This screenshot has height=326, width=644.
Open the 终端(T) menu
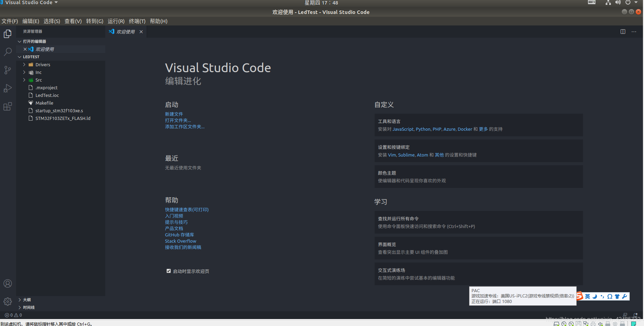click(x=137, y=21)
